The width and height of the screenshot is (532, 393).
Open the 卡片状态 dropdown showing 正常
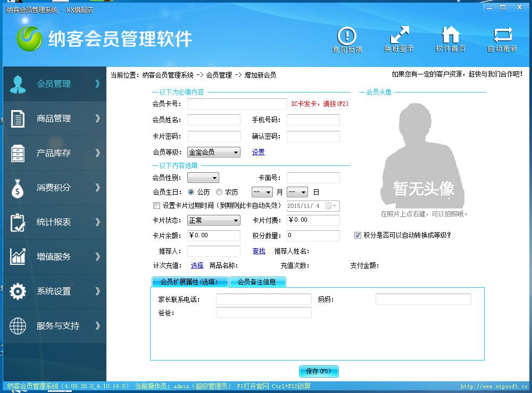(x=214, y=220)
